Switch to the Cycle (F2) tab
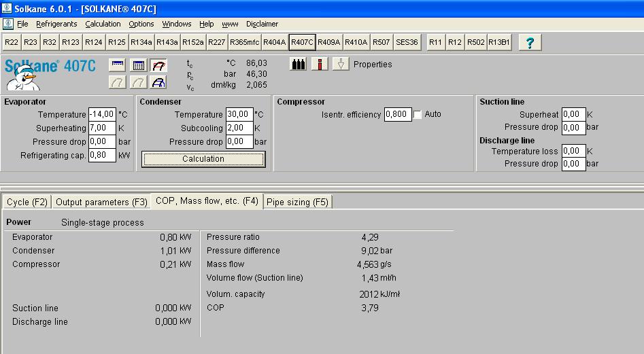Viewport: 644px width, 354px height. [x=27, y=202]
